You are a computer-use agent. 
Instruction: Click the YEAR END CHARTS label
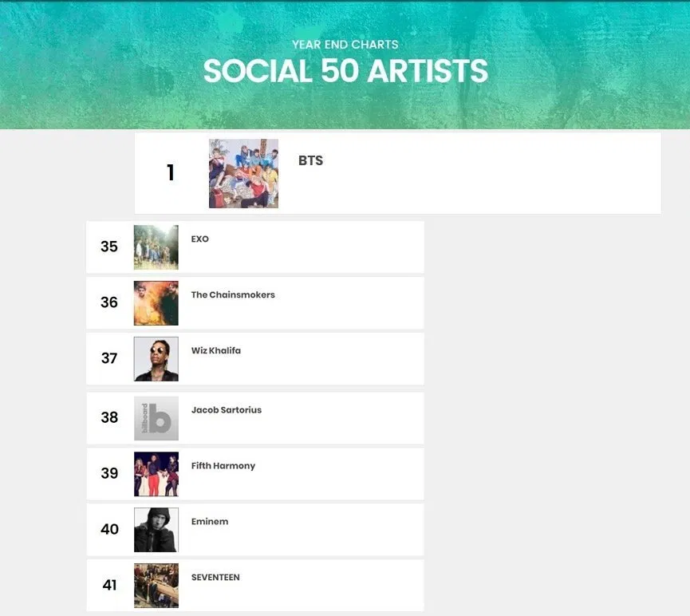[x=345, y=45]
